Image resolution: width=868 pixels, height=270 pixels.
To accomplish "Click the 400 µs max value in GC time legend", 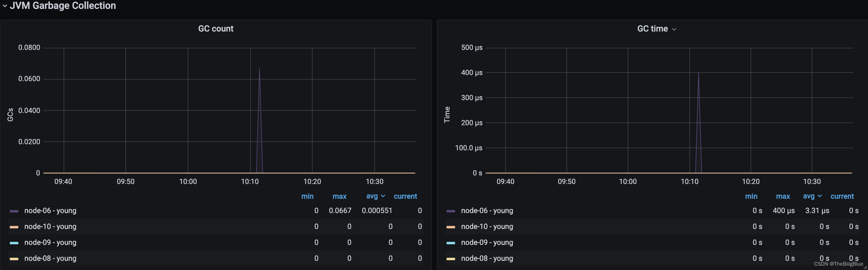I will 784,211.
